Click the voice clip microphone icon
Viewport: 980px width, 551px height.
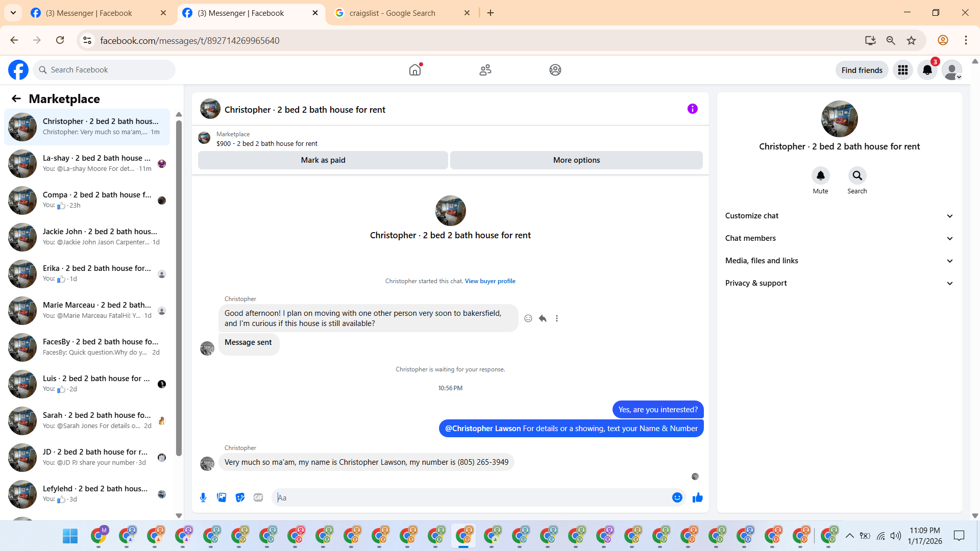click(x=203, y=497)
